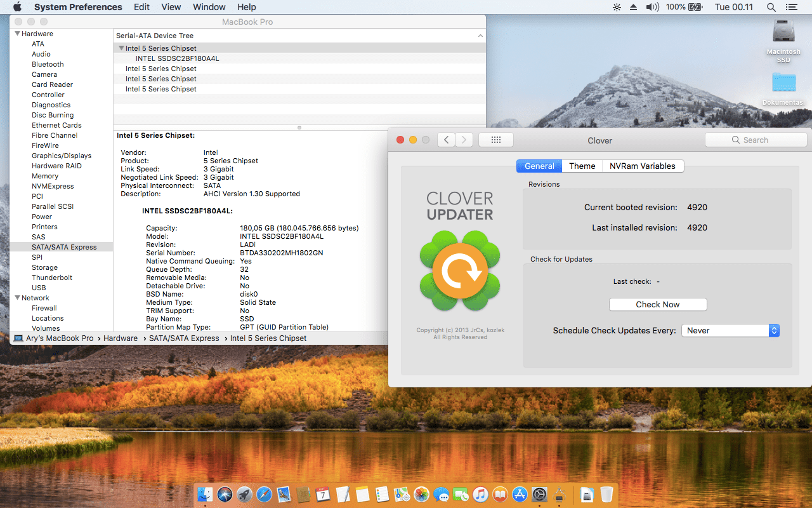The width and height of the screenshot is (812, 508).
Task: Select Memory in the Hardware sidebar
Action: point(45,176)
